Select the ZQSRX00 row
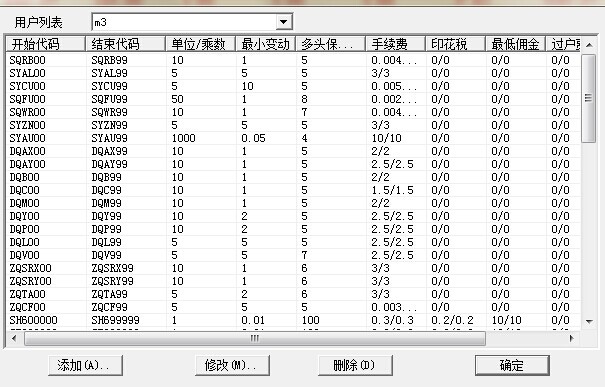 click(x=293, y=268)
